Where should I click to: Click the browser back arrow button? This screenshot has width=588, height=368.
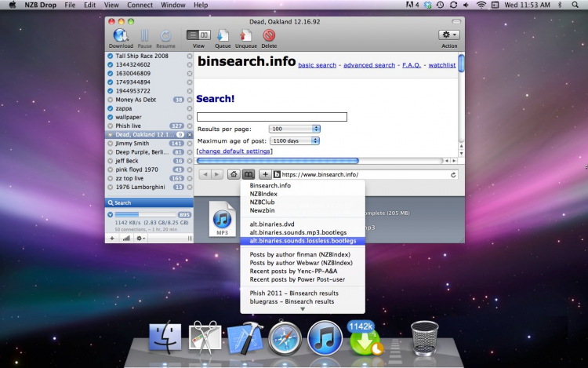pos(205,174)
